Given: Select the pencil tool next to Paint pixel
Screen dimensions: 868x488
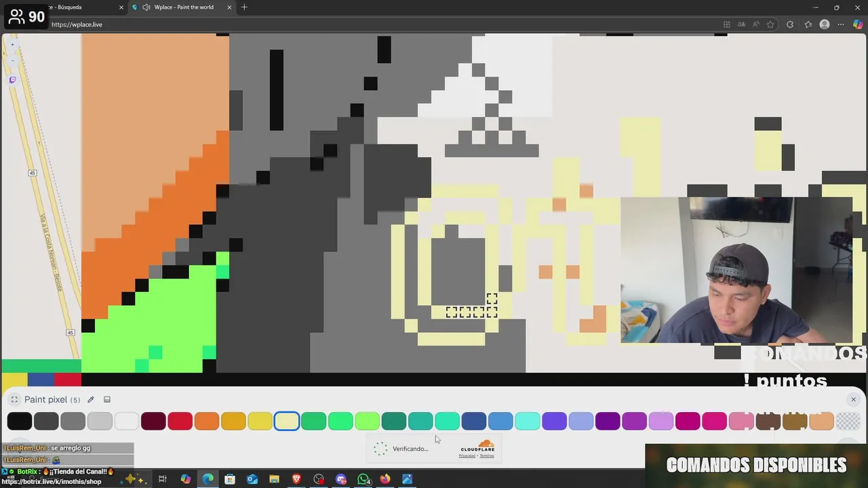Looking at the screenshot, I should [x=90, y=400].
